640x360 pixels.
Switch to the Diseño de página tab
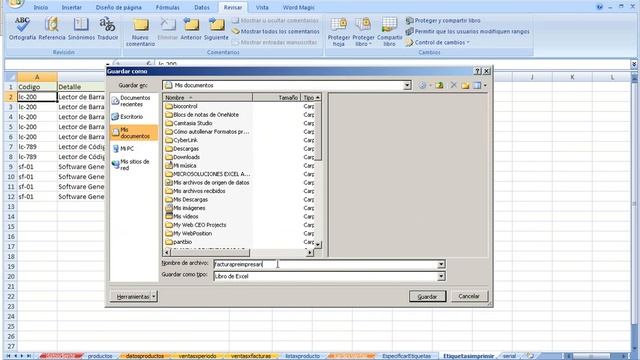point(118,7)
